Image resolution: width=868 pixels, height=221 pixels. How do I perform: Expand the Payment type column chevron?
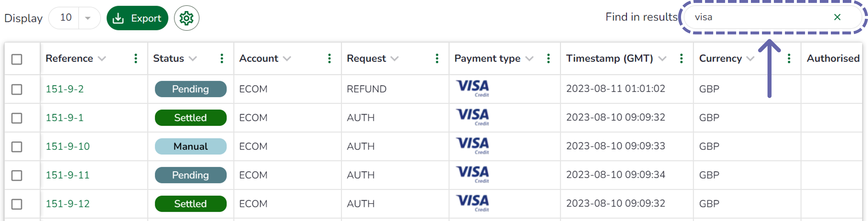pos(529,59)
